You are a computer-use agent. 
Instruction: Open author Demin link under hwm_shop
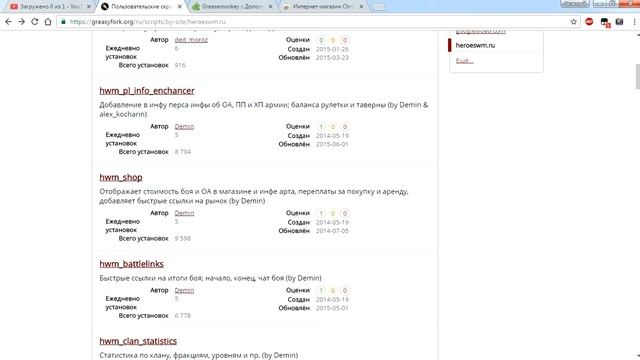click(x=184, y=213)
